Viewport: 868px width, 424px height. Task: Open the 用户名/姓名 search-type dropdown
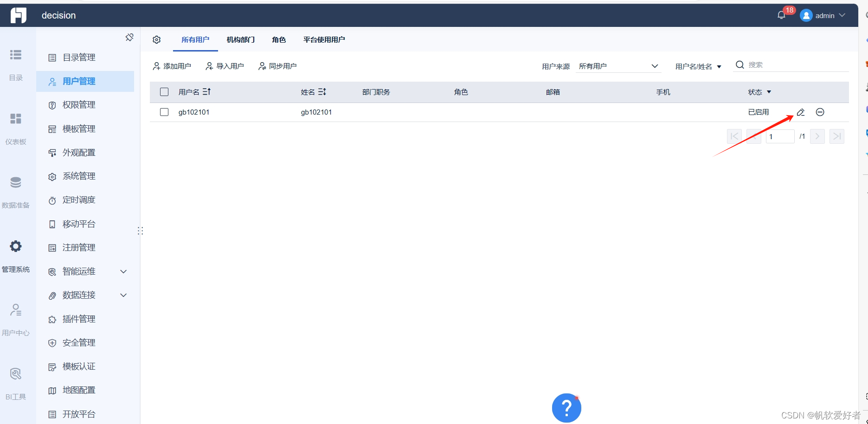pos(698,66)
